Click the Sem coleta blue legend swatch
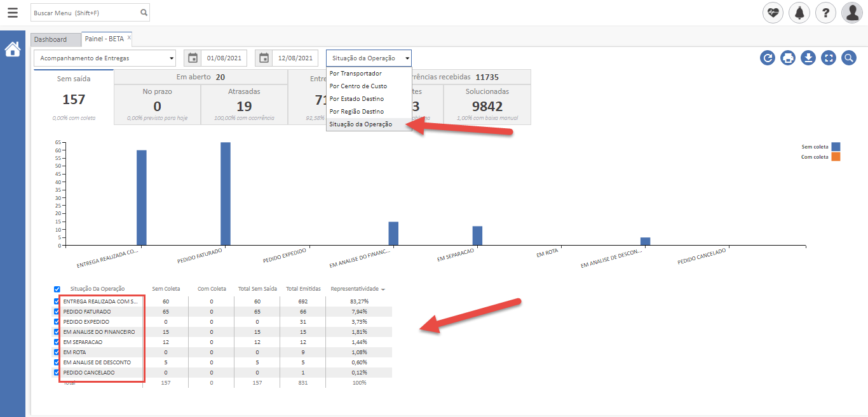 (x=836, y=147)
